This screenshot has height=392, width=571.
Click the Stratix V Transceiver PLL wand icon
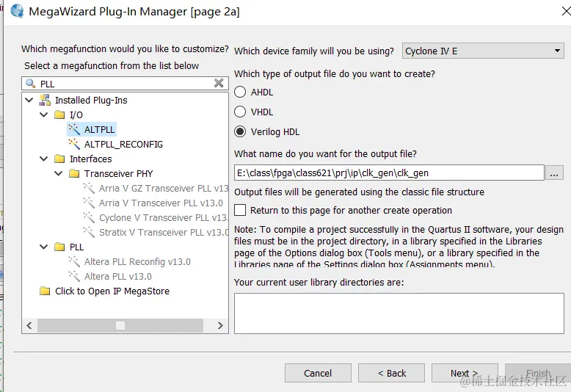point(89,232)
